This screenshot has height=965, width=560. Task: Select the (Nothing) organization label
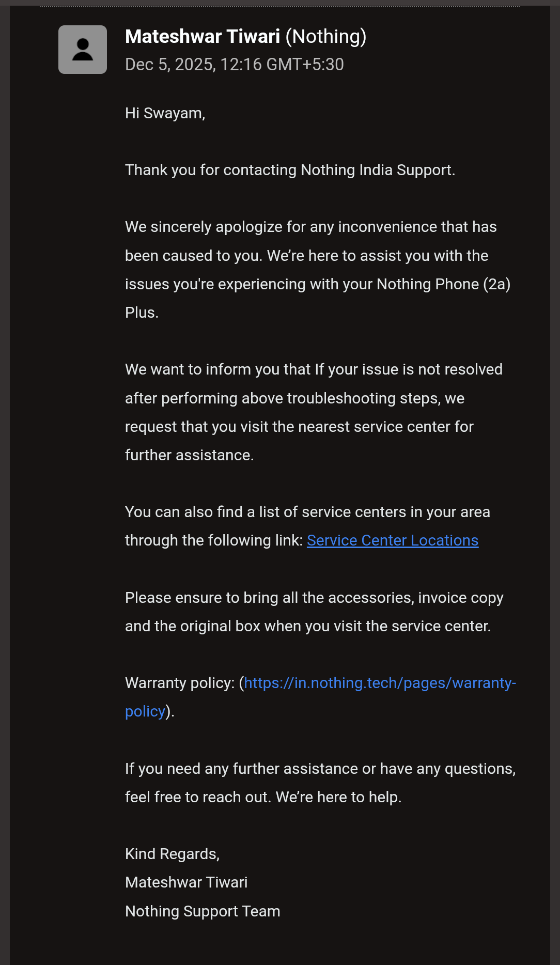click(325, 36)
